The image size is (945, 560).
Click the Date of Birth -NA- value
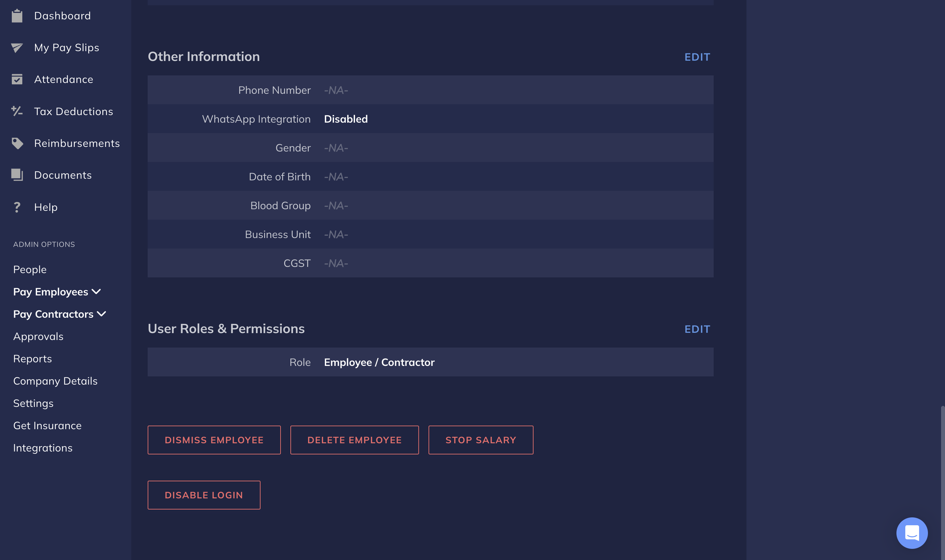click(336, 177)
